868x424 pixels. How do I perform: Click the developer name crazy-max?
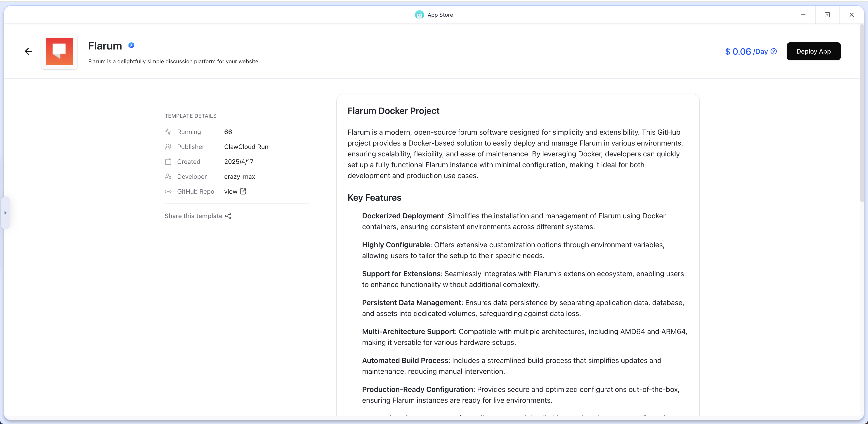tap(240, 177)
